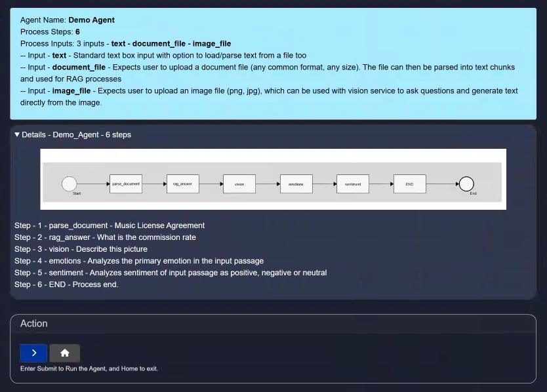Click the document_file input description line

(262, 68)
